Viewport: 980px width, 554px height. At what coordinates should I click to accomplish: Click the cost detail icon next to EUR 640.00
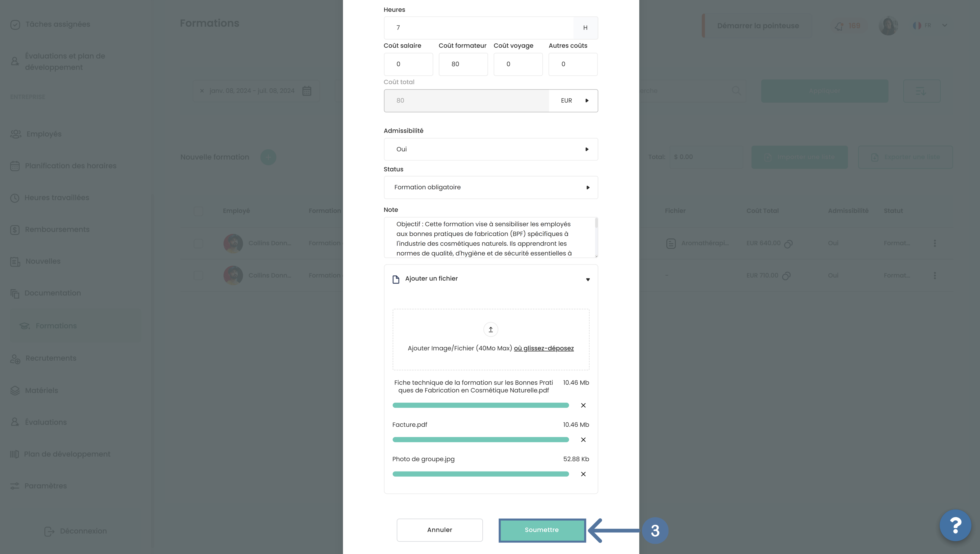pos(788,244)
